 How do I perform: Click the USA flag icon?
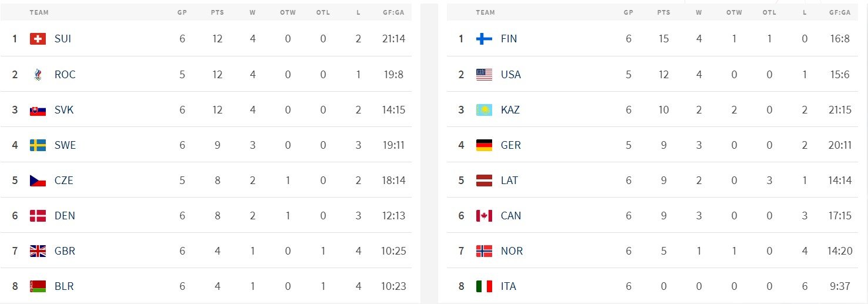click(x=484, y=75)
